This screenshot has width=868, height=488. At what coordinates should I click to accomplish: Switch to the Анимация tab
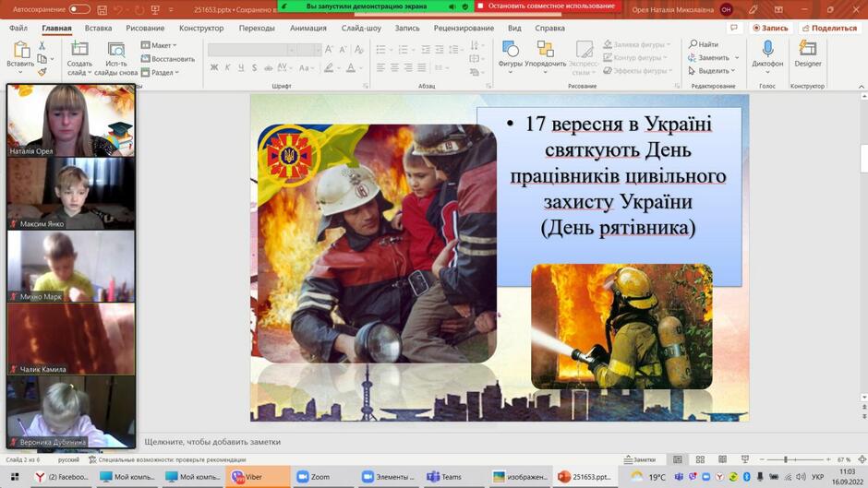pyautogui.click(x=308, y=28)
